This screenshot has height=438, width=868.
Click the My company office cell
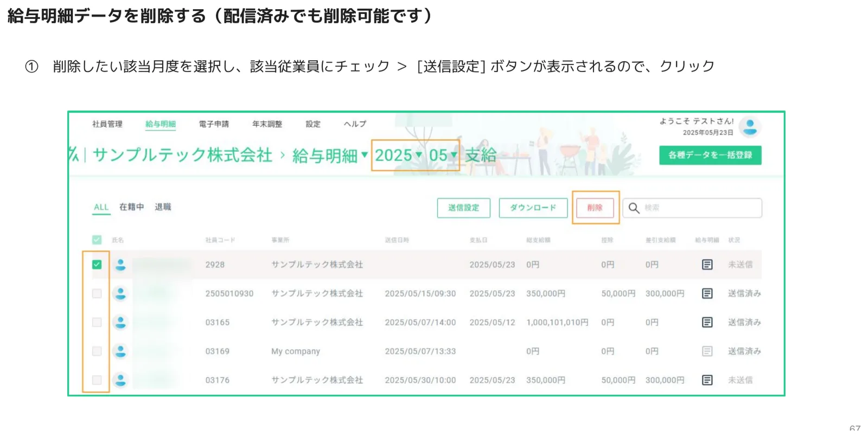(296, 351)
